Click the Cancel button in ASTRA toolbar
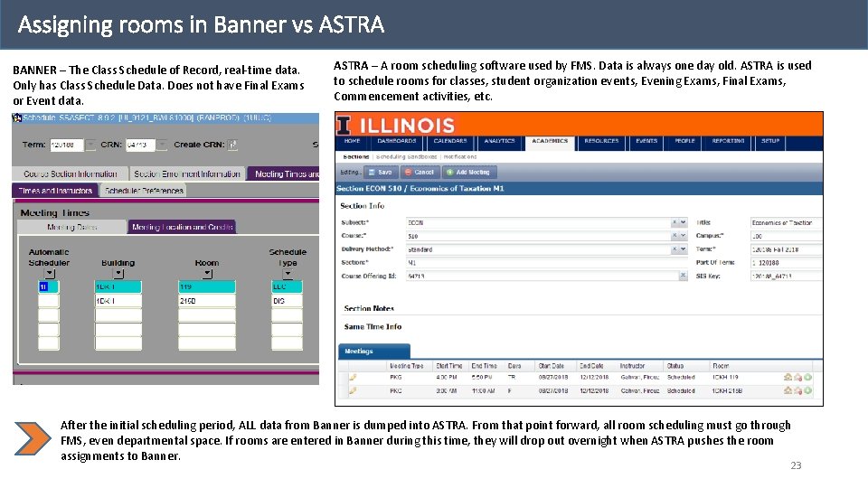Viewport: 868px width, 488px height. click(x=419, y=172)
